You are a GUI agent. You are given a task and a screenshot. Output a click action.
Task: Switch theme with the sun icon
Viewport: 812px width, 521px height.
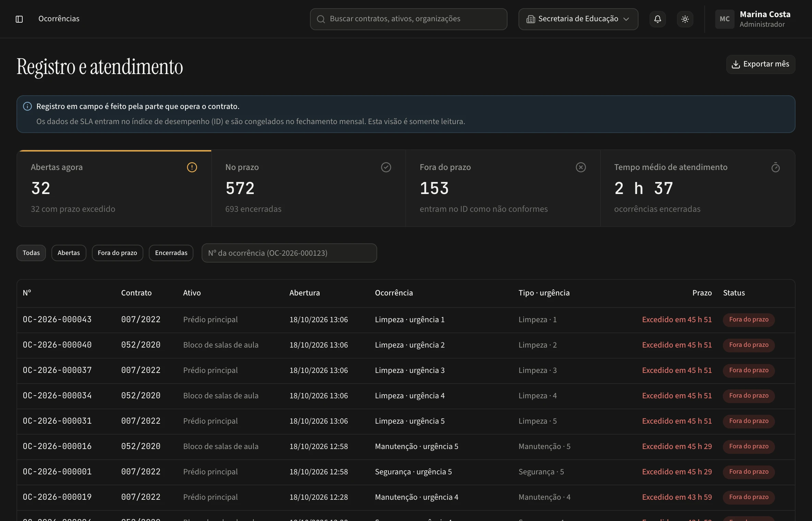685,19
